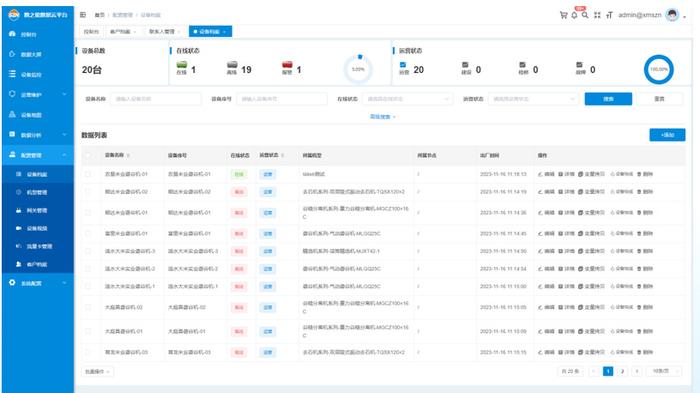Open the online status filter dropdown
Viewport: 700px width, 393px height.
(x=408, y=99)
